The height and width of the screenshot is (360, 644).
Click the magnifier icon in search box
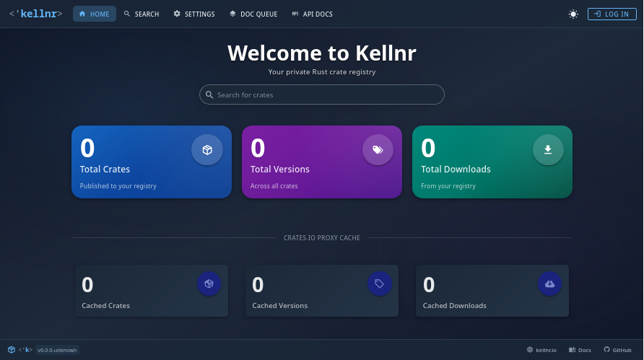point(209,95)
